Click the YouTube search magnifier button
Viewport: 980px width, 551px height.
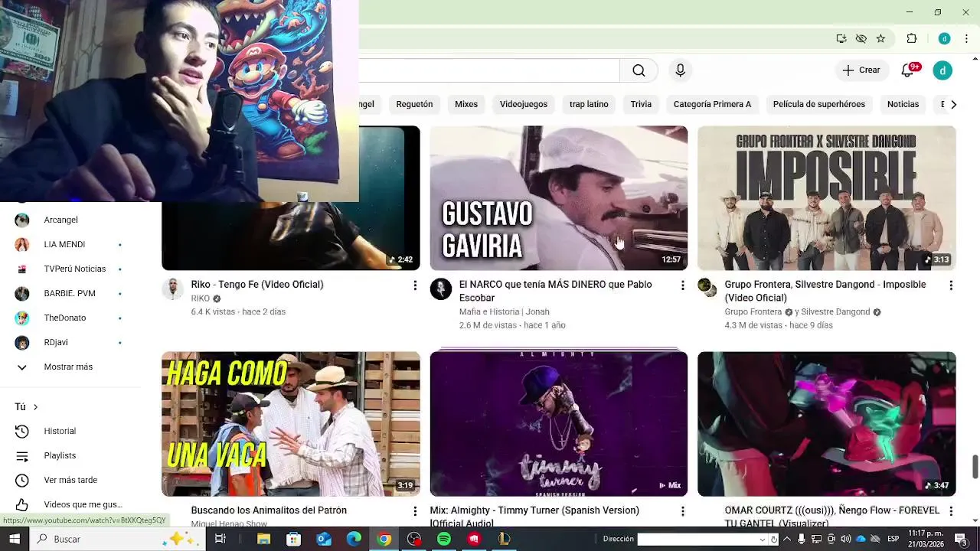click(x=639, y=70)
